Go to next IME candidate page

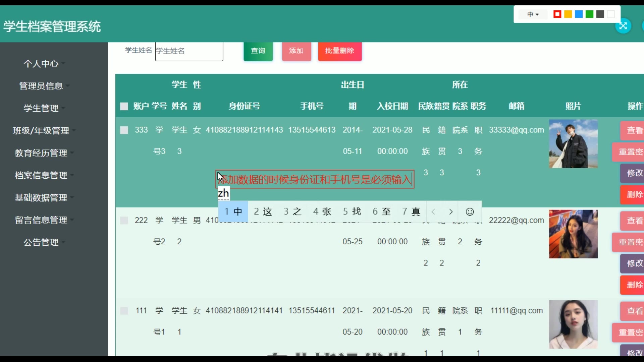coord(451,212)
